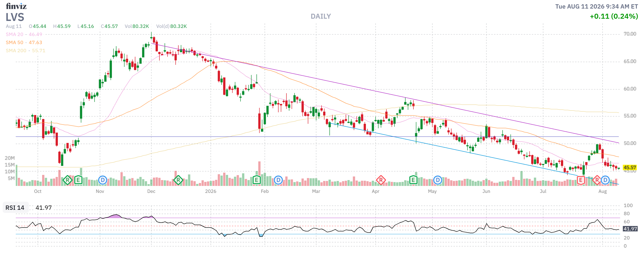The image size is (644, 253).
Task: Click the 10M volume axis label
Action: click(10, 171)
